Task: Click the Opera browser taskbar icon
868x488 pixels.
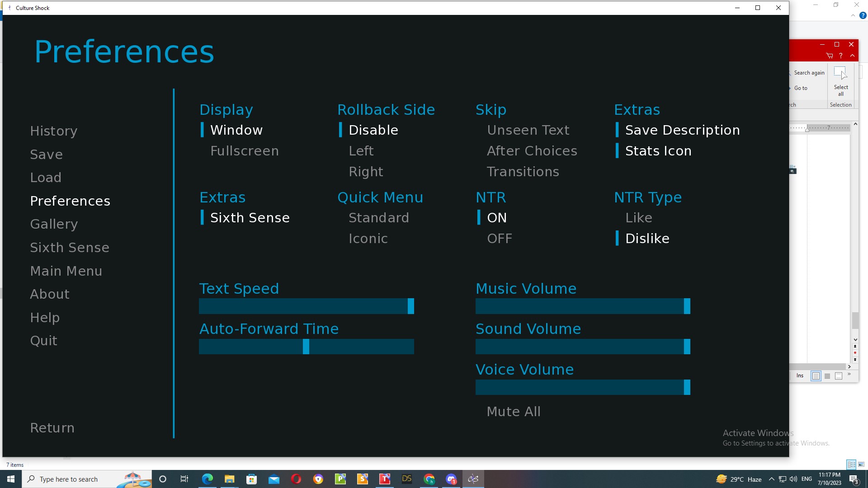Action: [296, 479]
